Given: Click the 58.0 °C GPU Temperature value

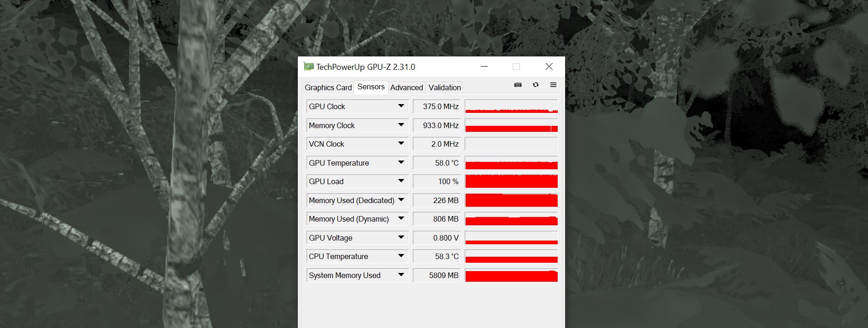Looking at the screenshot, I should (x=437, y=163).
